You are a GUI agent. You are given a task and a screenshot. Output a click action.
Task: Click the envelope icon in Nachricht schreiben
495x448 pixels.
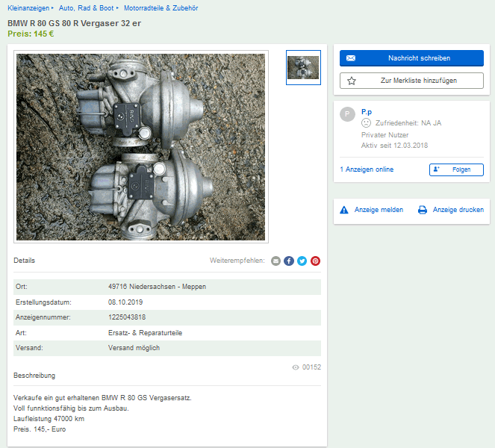351,58
